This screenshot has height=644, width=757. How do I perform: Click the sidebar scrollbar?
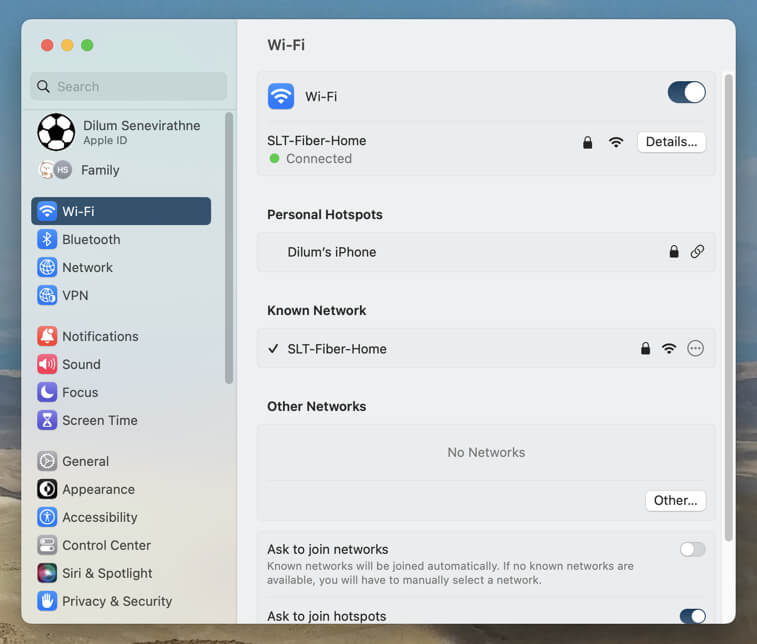(229, 248)
